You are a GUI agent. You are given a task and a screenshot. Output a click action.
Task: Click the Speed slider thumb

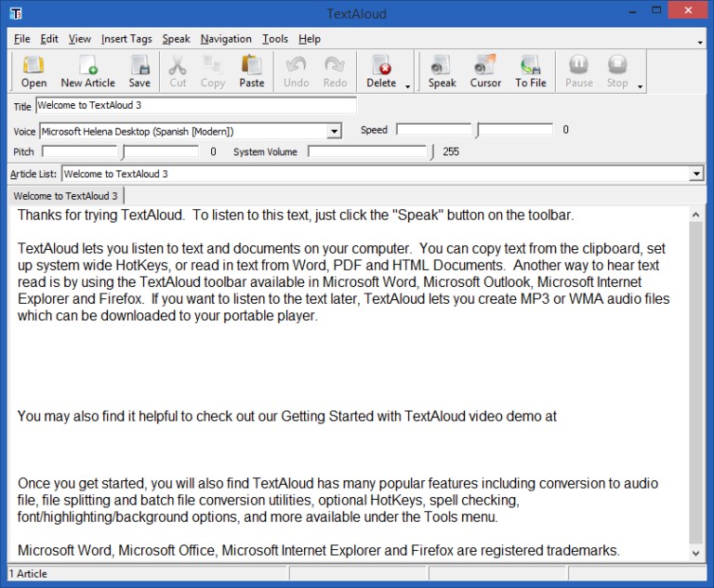pyautogui.click(x=477, y=130)
